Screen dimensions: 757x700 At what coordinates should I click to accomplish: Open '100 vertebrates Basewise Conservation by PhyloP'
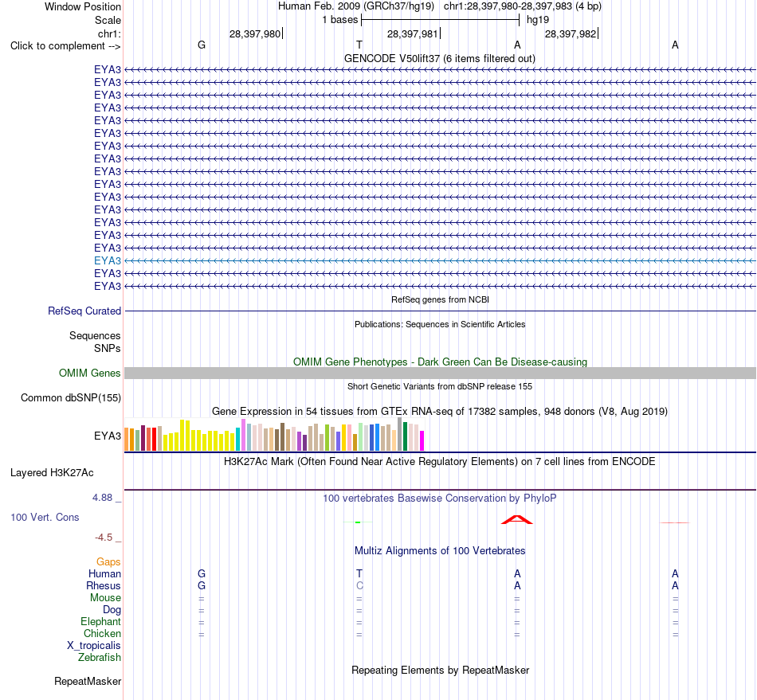[x=440, y=499]
